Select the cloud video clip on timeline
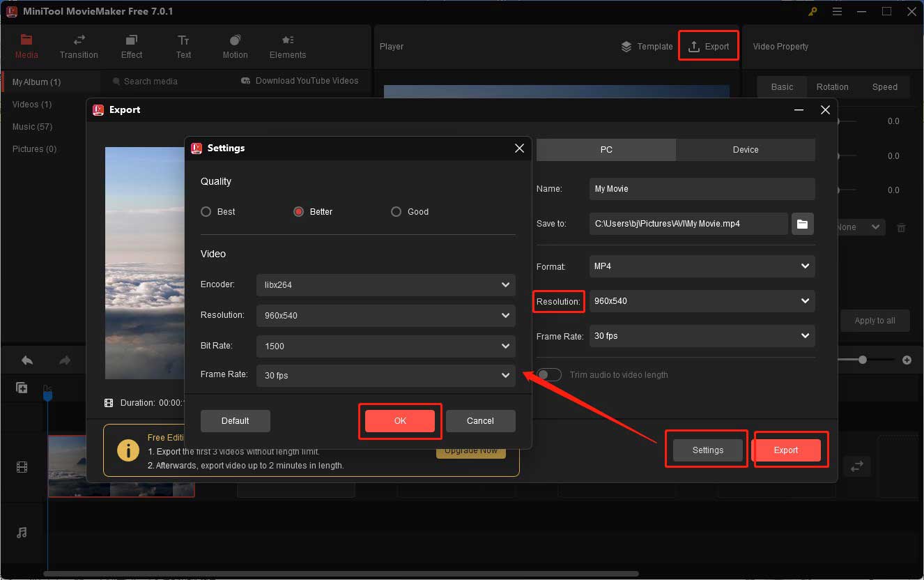 [121, 466]
